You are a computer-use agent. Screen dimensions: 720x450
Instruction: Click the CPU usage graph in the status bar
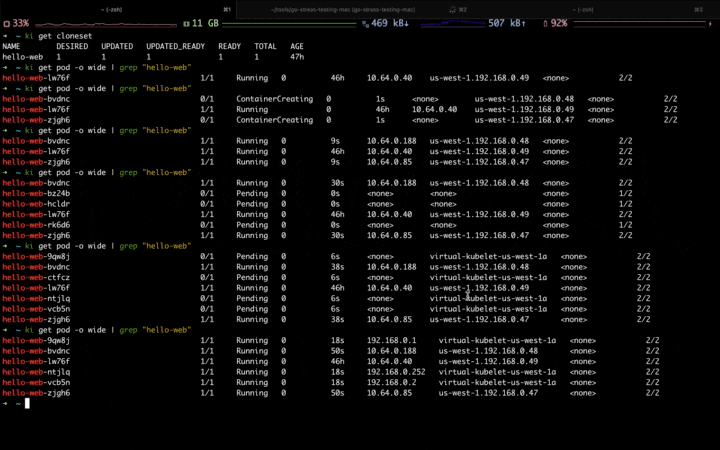pyautogui.click(x=106, y=24)
